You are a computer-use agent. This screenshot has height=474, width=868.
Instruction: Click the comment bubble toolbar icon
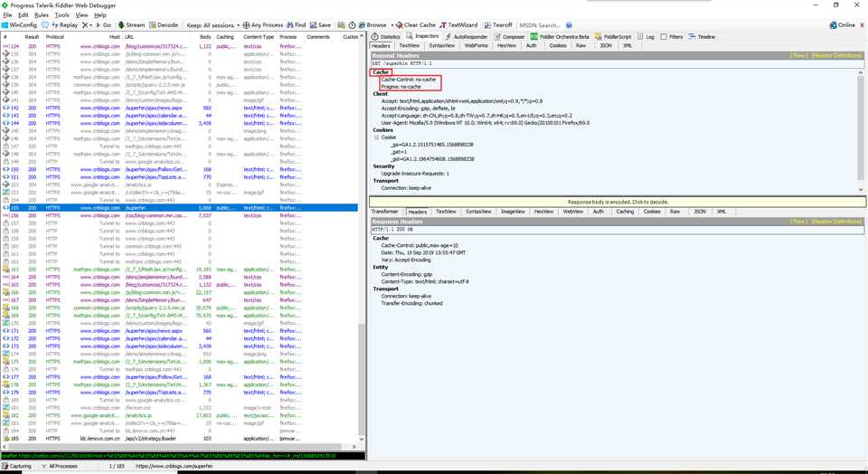click(x=45, y=25)
